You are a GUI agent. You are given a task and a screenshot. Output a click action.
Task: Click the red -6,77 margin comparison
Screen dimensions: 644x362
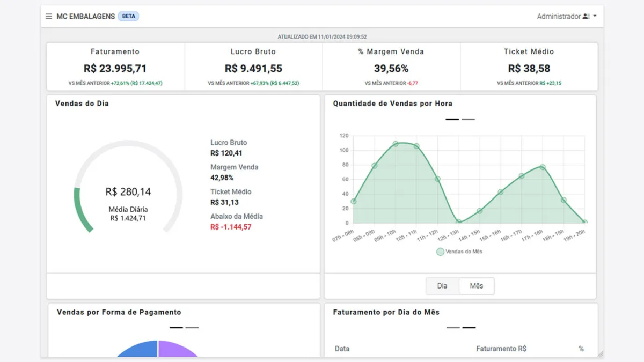point(413,84)
